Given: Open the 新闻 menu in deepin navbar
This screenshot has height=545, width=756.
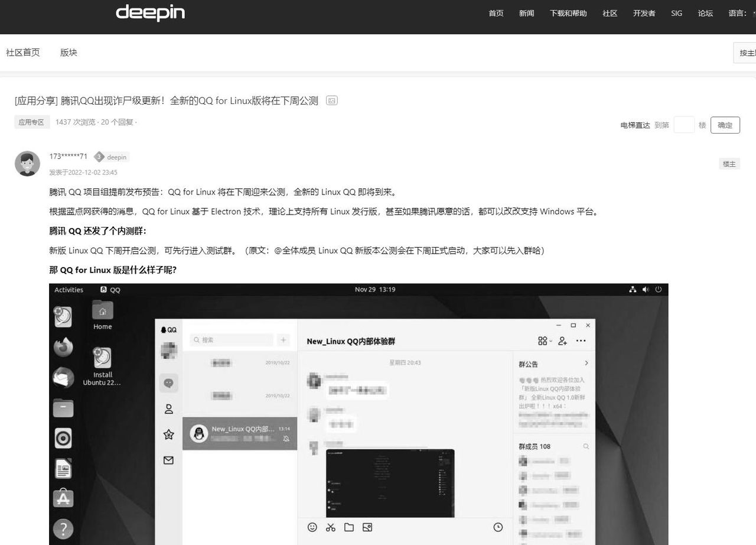Looking at the screenshot, I should 526,13.
